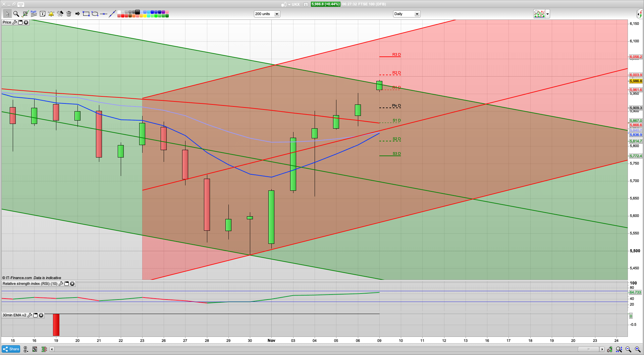Screen dimensions: 644x355
Task: Select the rectangle drawing tool
Action: point(86,14)
